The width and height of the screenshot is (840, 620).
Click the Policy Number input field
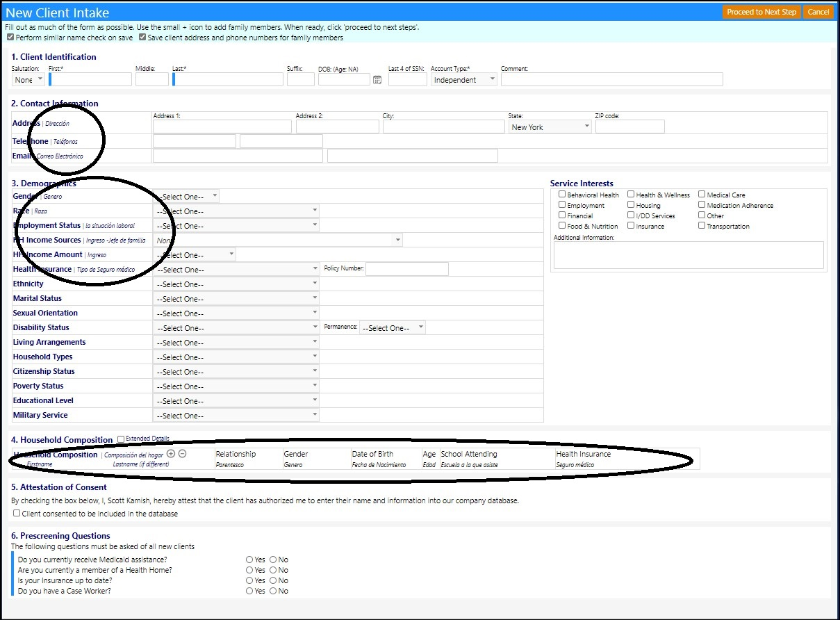point(407,269)
